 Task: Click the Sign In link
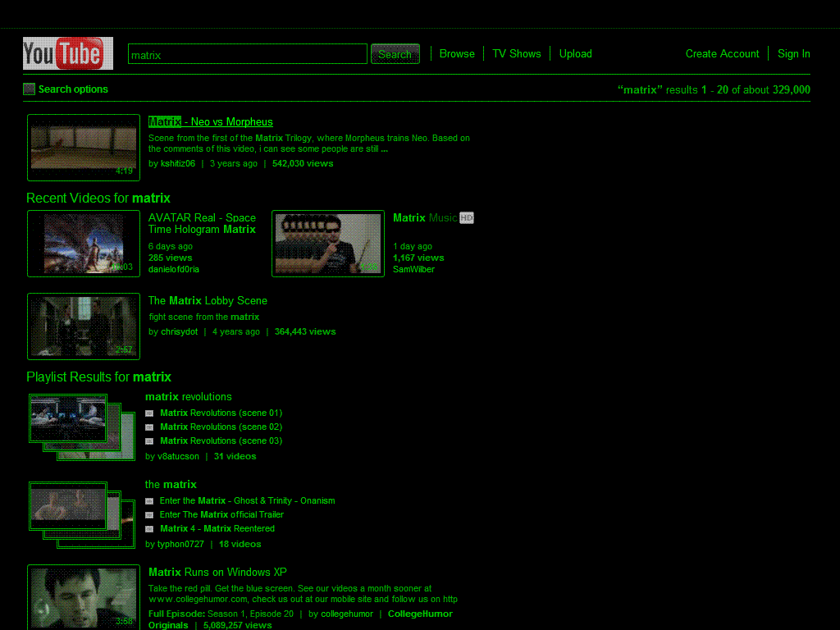coord(793,53)
